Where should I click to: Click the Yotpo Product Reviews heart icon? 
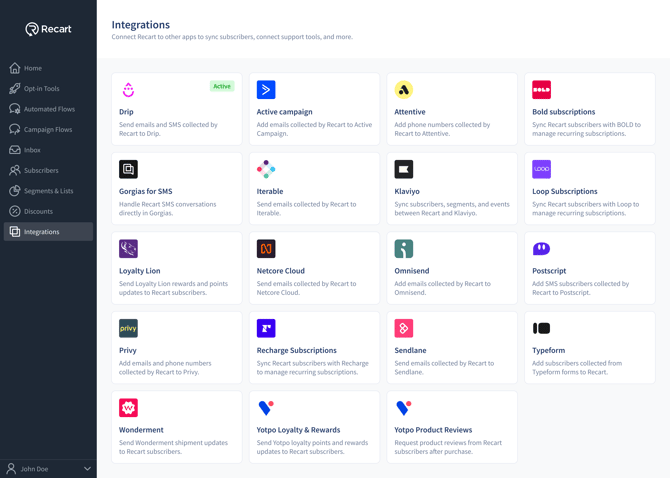[x=404, y=408]
